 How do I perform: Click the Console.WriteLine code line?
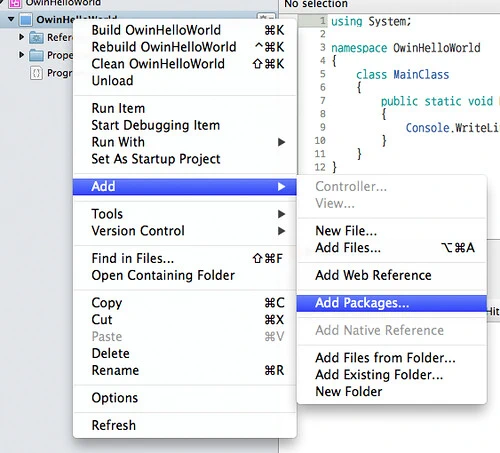point(452,128)
